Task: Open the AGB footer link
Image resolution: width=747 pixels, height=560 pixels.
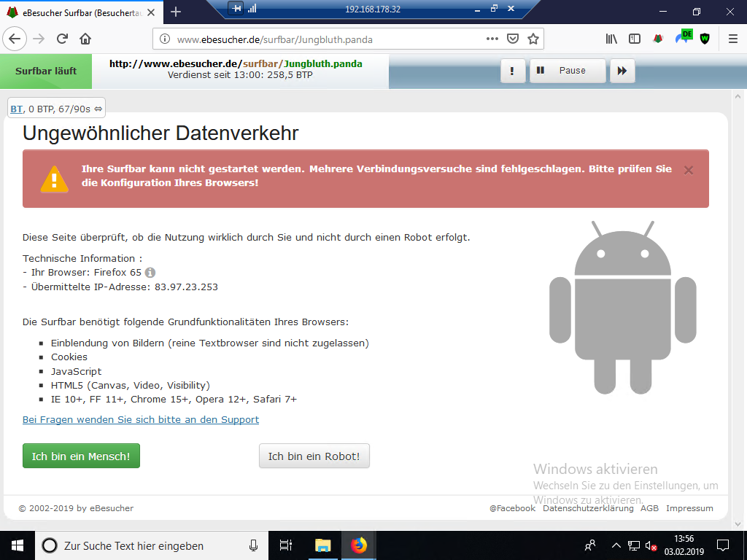Action: coord(649,508)
